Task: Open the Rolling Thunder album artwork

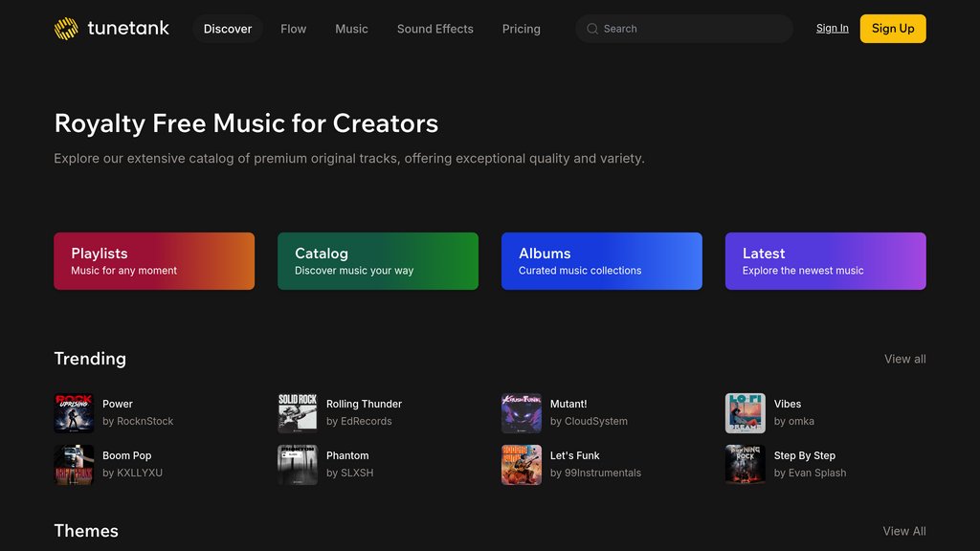Action: (298, 413)
